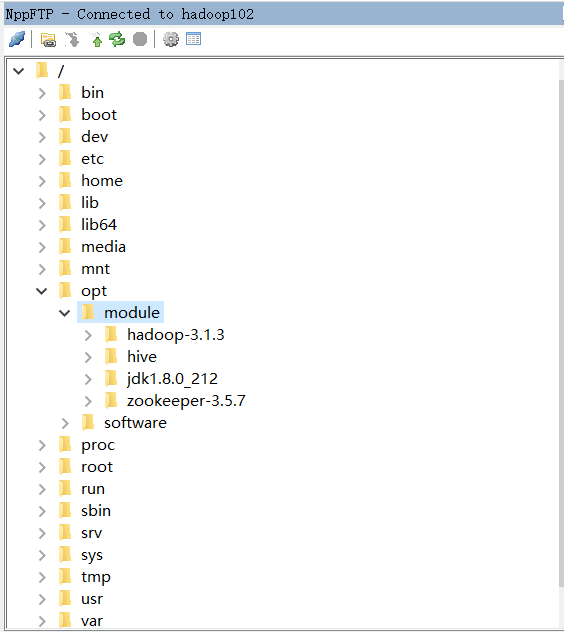Expand the media folder arrow
564x632 pixels.
42,247
